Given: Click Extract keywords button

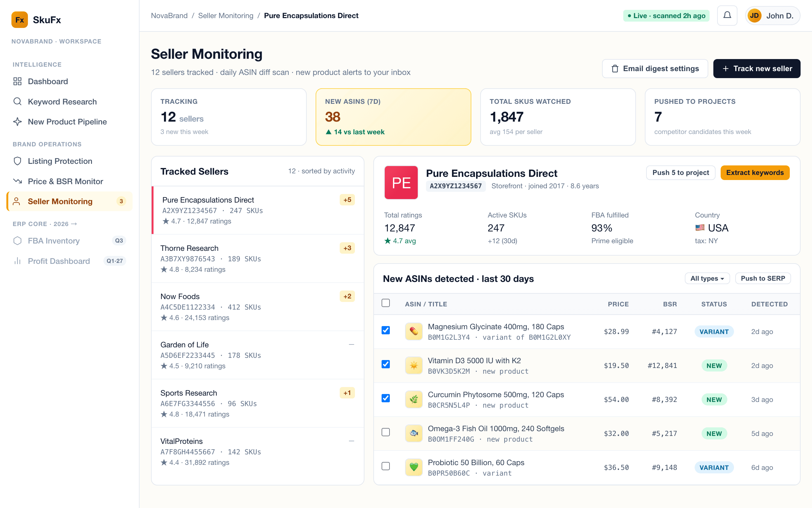Looking at the screenshot, I should [755, 173].
